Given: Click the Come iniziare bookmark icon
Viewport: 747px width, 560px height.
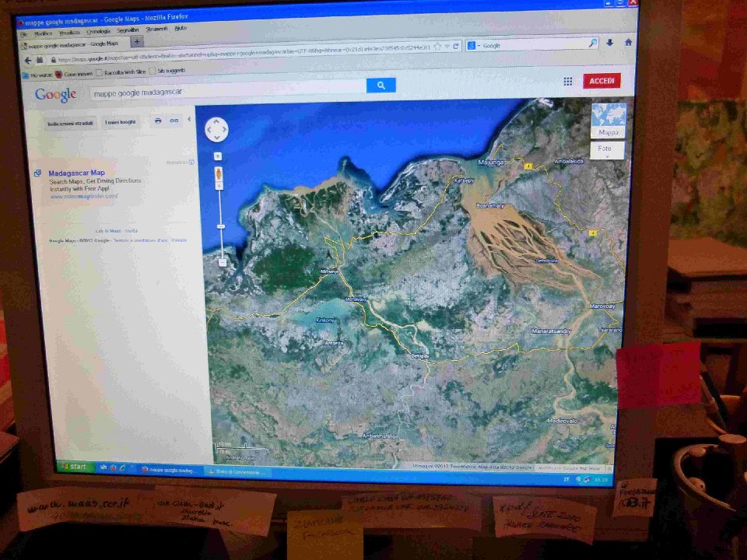Looking at the screenshot, I should [x=58, y=74].
